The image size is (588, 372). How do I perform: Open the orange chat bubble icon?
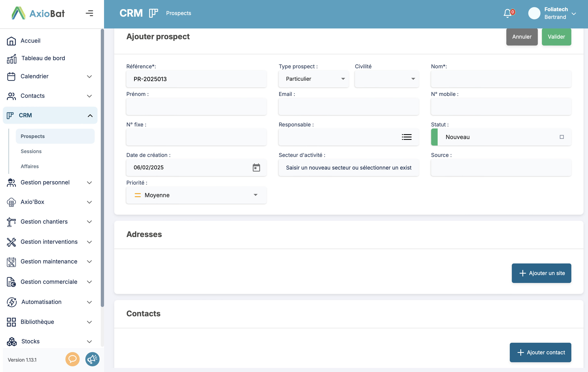coord(72,359)
